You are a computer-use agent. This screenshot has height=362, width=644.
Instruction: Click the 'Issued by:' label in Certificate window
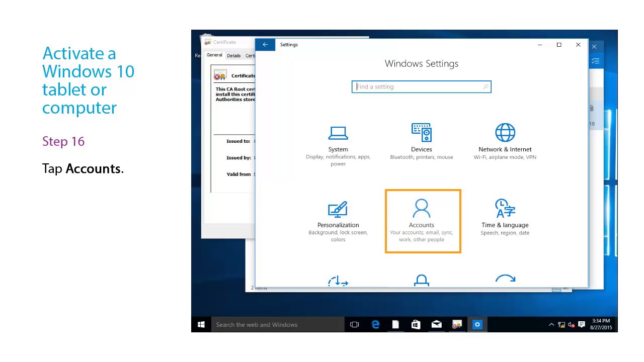pyautogui.click(x=238, y=158)
